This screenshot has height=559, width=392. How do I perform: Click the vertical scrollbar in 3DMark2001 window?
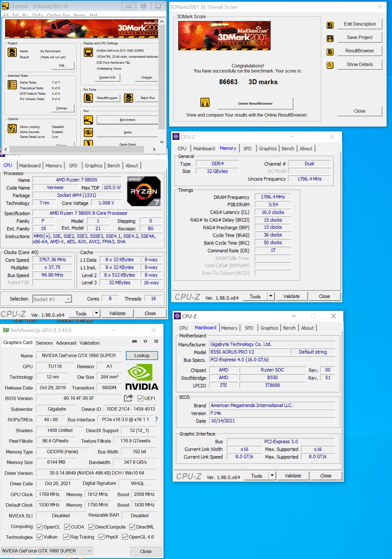pos(162,77)
